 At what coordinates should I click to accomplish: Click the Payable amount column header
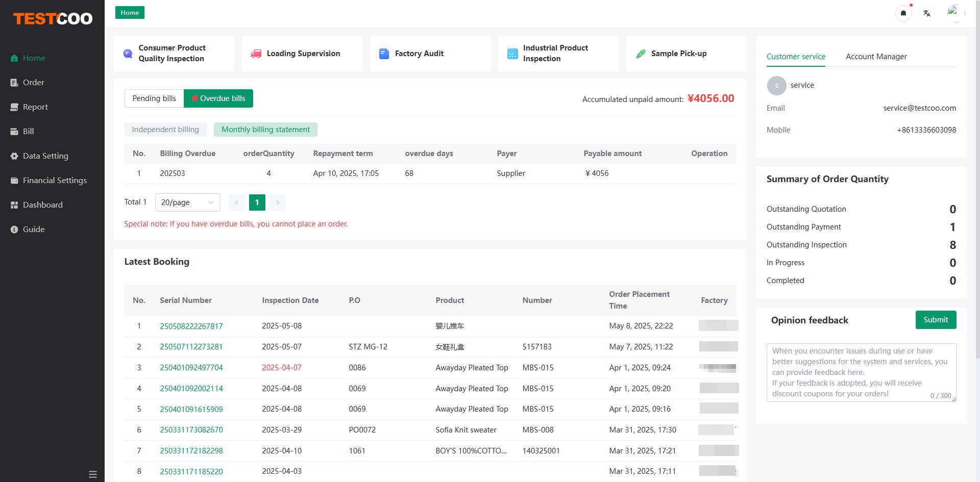click(612, 154)
